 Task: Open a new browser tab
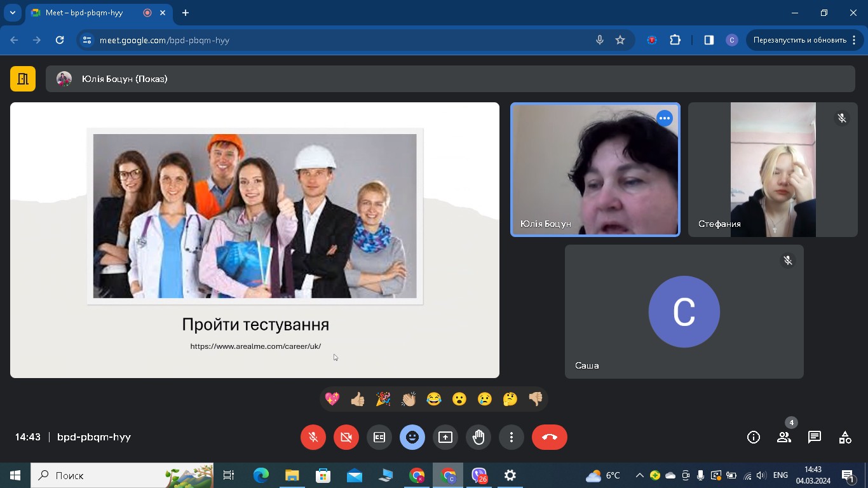pos(186,13)
